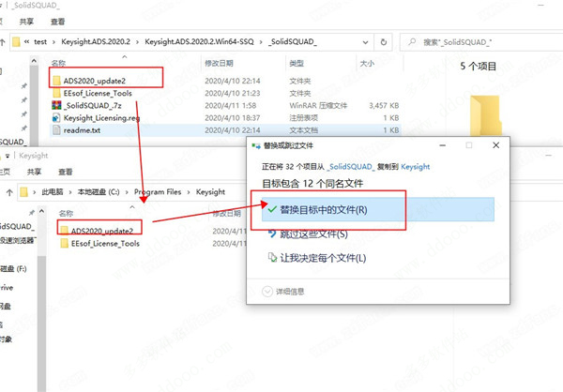Viewport: 563px width, 392px height.
Task: Open 共享 tab in _SolidSQUAD_ window
Action: [26, 22]
